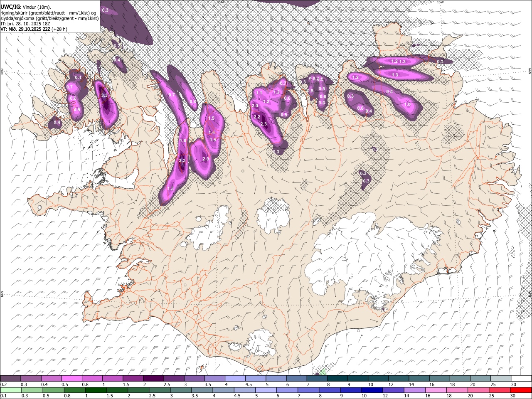Select the dark teal upper swatch between 8 and 9
The width and height of the screenshot is (532, 399).
point(337,379)
